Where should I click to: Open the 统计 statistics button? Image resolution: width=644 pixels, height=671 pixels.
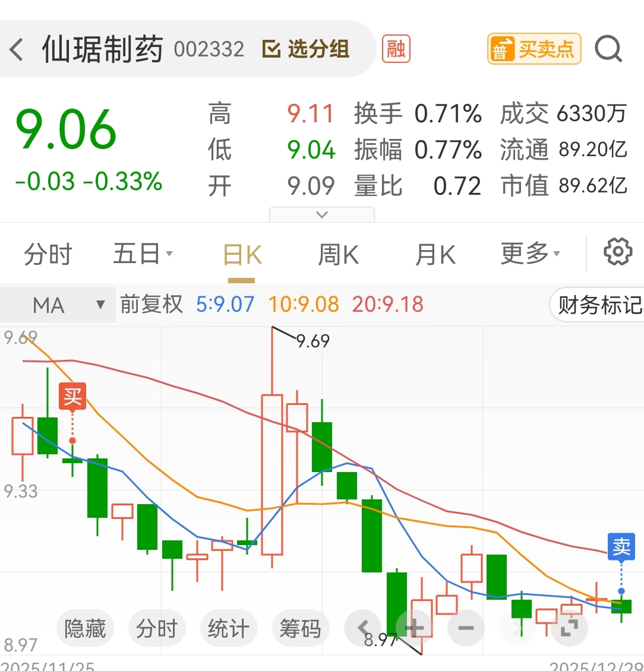[x=229, y=629]
